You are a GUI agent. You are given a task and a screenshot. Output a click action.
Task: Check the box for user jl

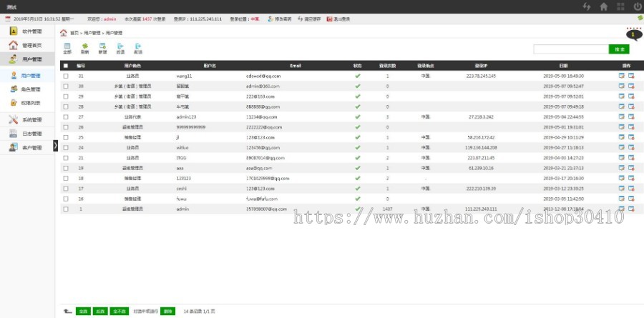pos(66,137)
